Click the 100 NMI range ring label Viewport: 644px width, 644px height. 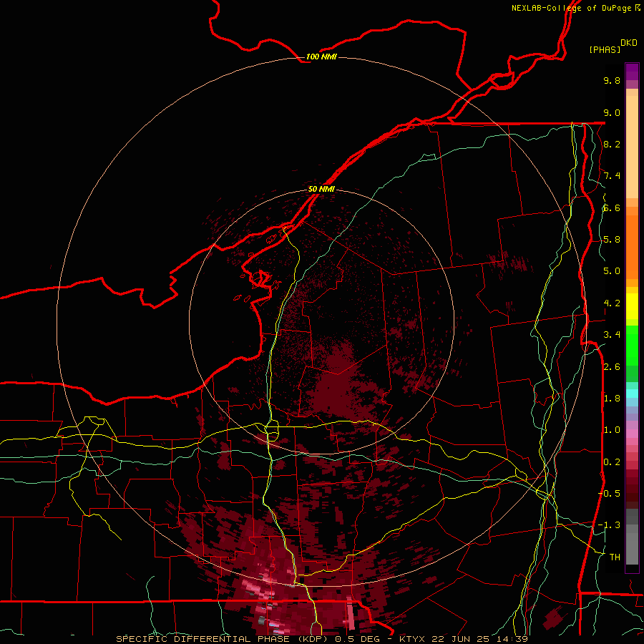point(321,57)
